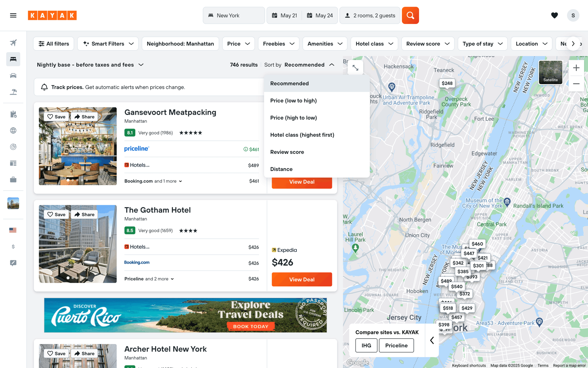Open saved trips heart icon

[554, 15]
